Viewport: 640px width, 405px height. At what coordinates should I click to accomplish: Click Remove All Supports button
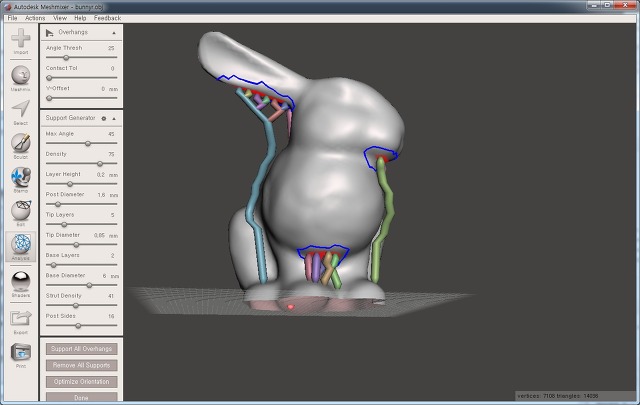82,365
